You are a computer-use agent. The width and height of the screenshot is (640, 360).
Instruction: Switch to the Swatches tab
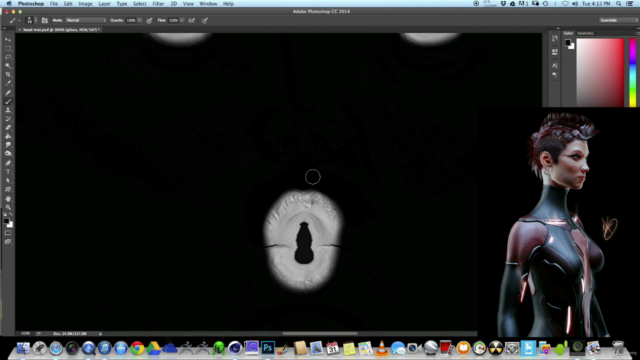(585, 33)
